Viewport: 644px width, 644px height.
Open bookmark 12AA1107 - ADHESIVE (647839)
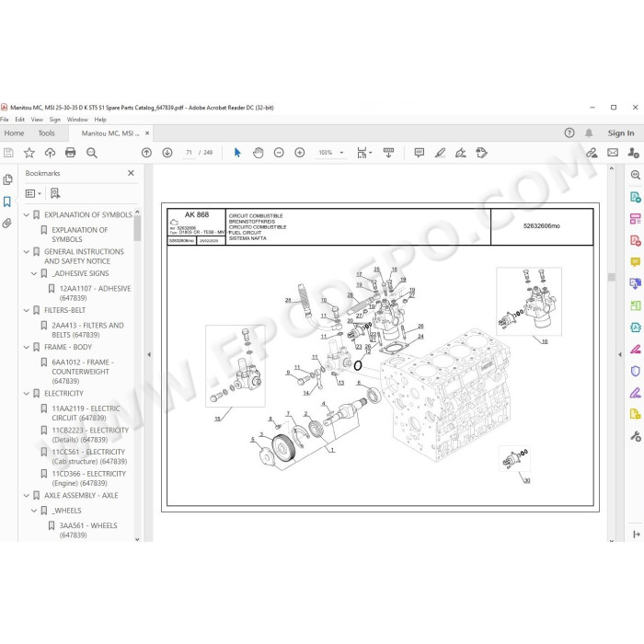click(96, 293)
